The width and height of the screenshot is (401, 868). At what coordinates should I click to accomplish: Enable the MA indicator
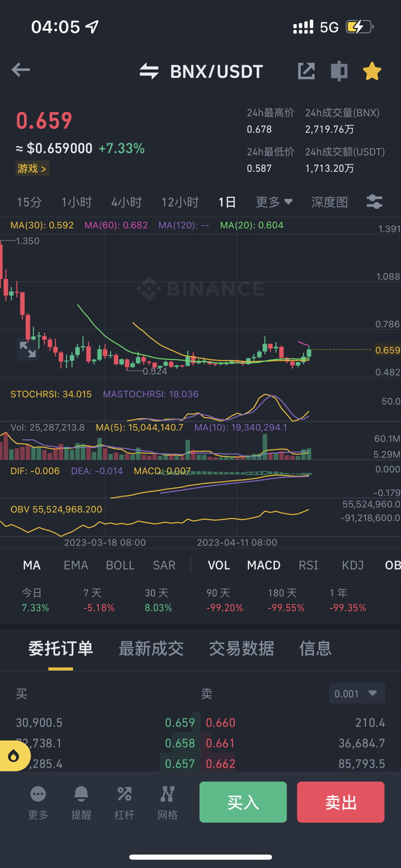pyautogui.click(x=32, y=565)
